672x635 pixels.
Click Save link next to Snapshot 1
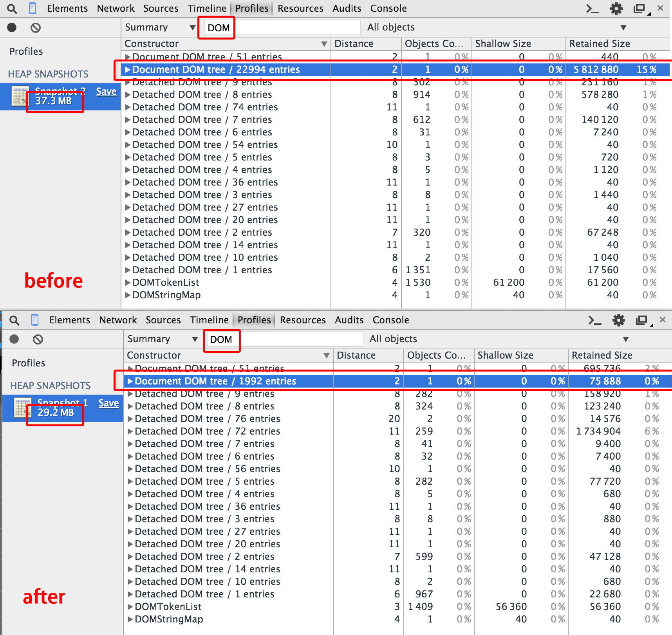108,403
